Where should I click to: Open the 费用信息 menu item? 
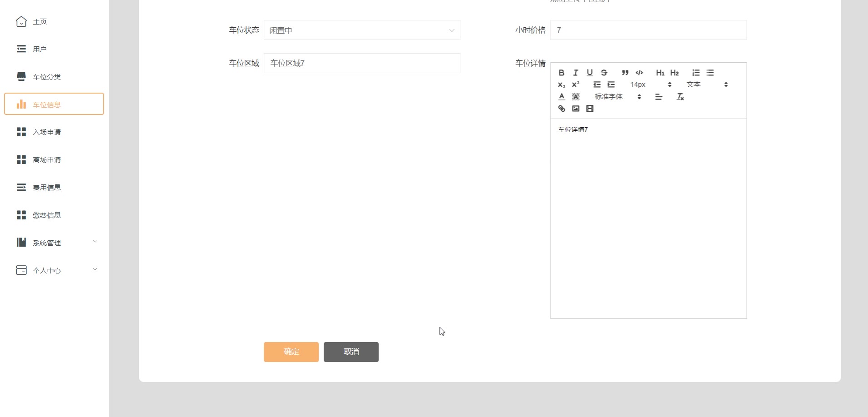coord(54,187)
